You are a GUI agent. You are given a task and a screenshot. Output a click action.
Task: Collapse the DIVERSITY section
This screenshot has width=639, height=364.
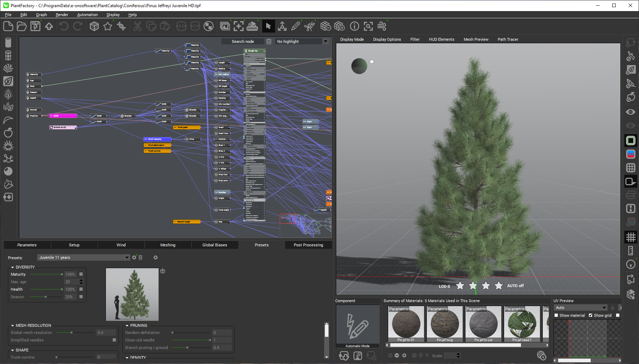click(x=13, y=267)
